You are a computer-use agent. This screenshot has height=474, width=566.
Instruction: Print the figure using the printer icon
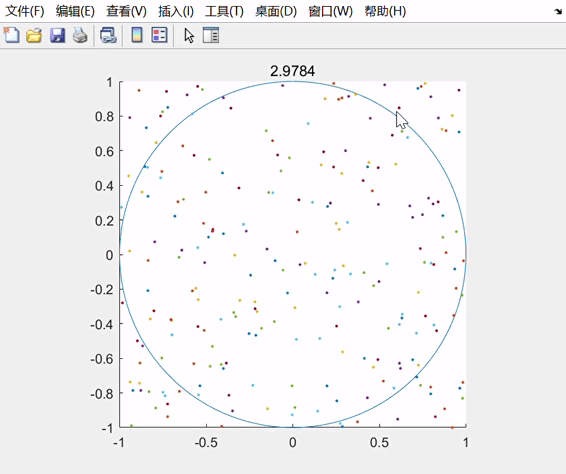(80, 35)
